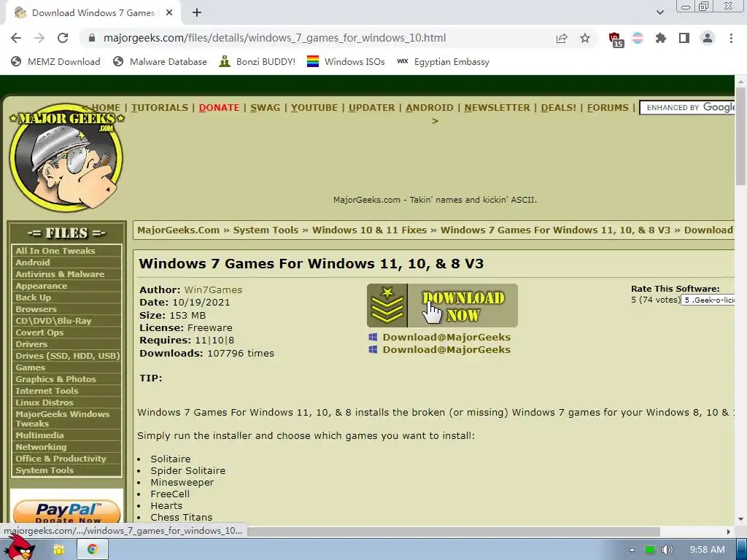Screen dimensions: 747x560
Task: Toggle the browser side panel icon
Action: pyautogui.click(x=684, y=38)
